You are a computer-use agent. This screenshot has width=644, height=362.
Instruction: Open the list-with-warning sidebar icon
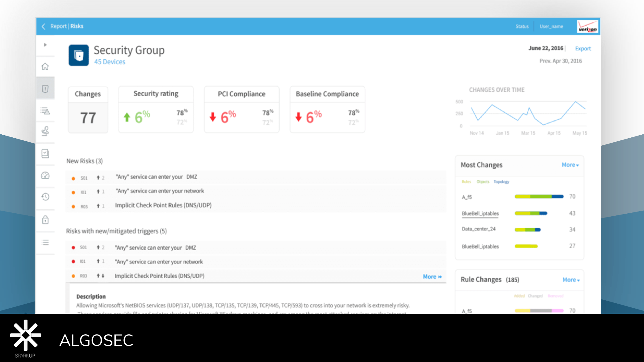coord(45,111)
